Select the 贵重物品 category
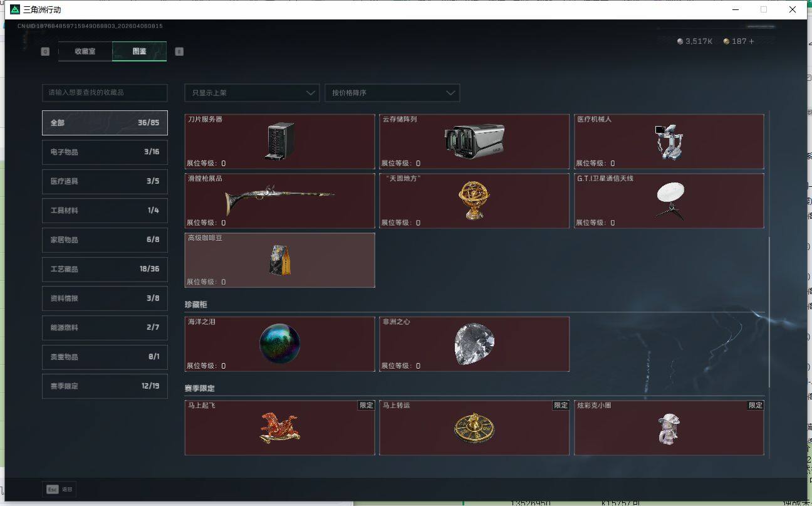Screen dimensions: 812x506 point(105,357)
